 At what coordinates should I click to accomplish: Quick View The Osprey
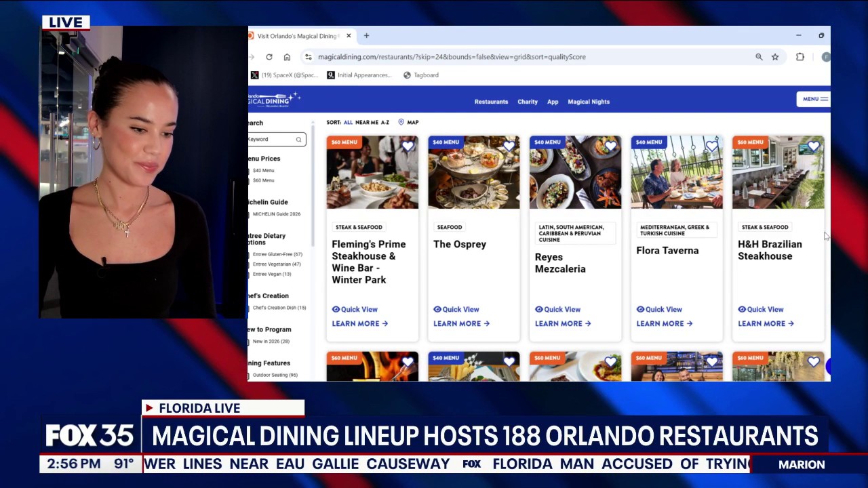click(x=456, y=309)
